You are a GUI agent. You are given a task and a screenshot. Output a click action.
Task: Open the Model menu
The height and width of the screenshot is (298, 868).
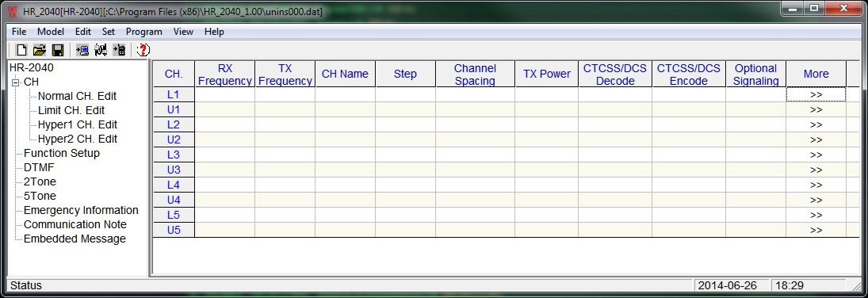[51, 32]
